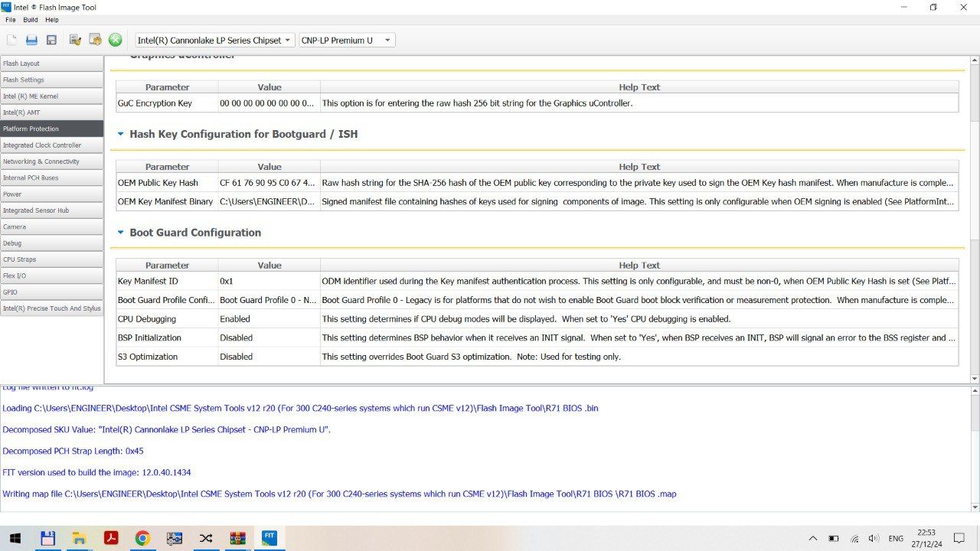Screen dimensions: 980x551
Task: Switch to Internal PCH Buses tab
Action: pos(51,178)
